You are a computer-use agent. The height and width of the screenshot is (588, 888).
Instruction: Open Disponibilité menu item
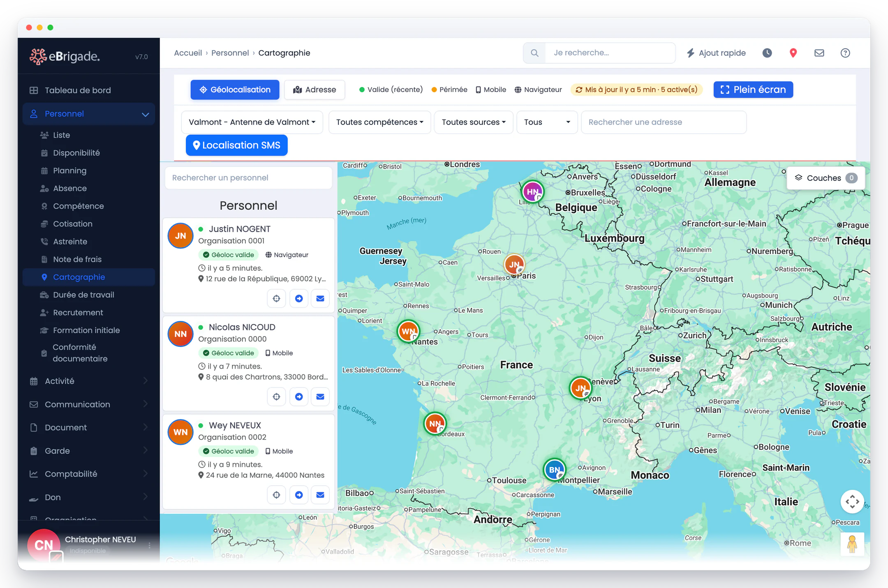(89, 153)
